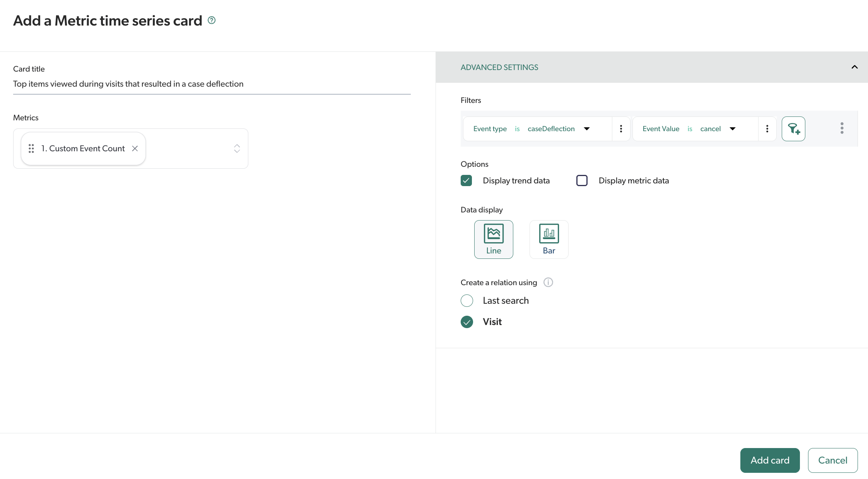
Task: Click the Card title input field
Action: point(212,84)
